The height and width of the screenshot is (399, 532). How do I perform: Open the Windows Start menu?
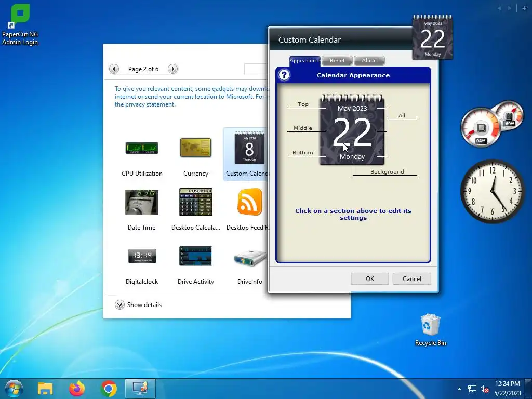tap(14, 389)
